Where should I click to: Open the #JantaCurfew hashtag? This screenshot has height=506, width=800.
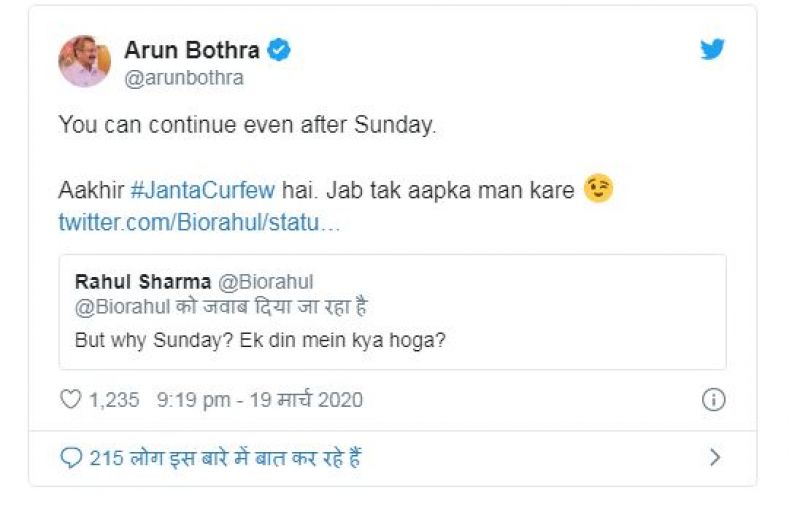click(202, 191)
